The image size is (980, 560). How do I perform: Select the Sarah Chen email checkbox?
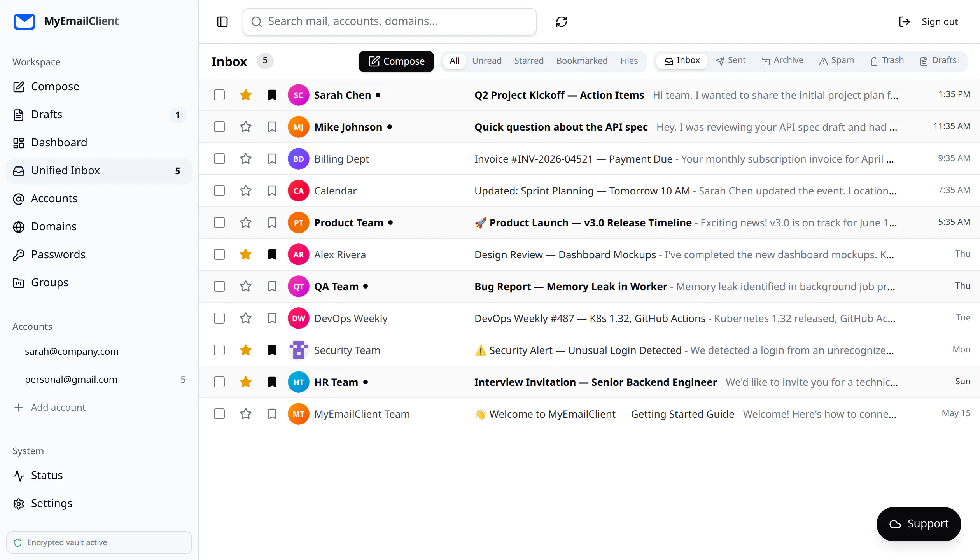click(x=219, y=95)
